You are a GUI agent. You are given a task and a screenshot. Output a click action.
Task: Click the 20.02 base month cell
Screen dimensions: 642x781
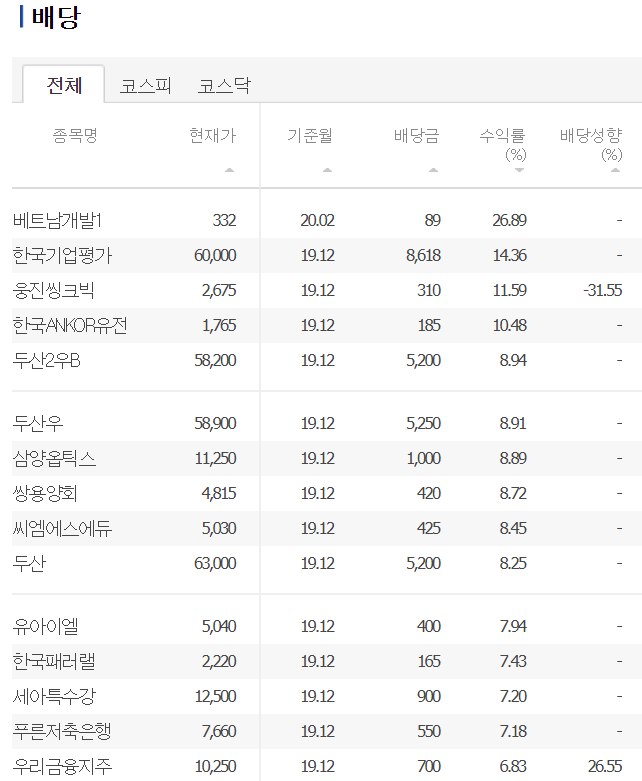click(317, 220)
